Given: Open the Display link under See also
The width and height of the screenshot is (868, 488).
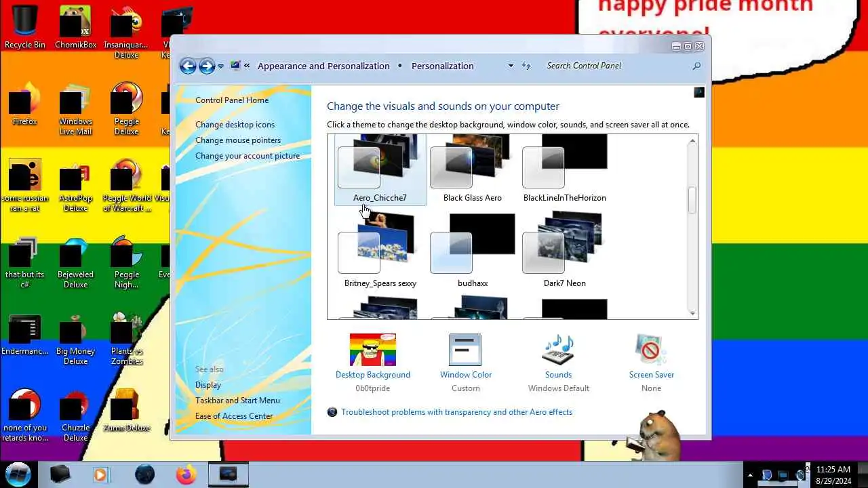Looking at the screenshot, I should [x=208, y=385].
